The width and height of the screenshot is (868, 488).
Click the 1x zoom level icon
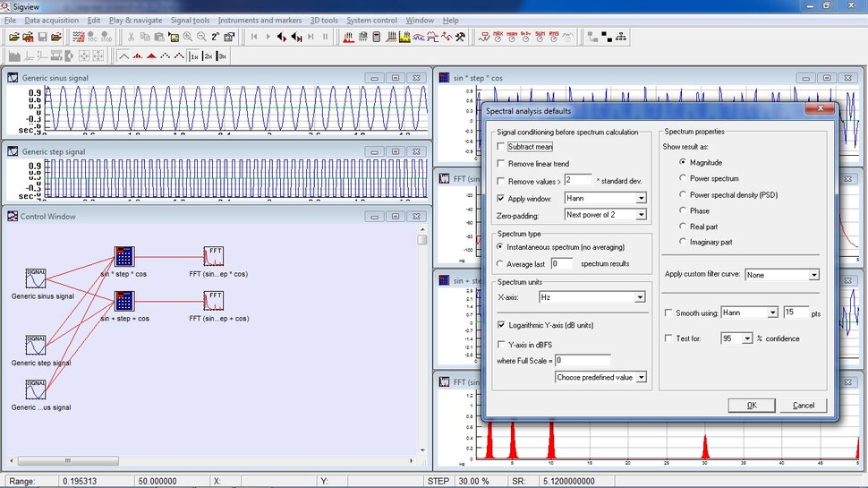tap(194, 56)
